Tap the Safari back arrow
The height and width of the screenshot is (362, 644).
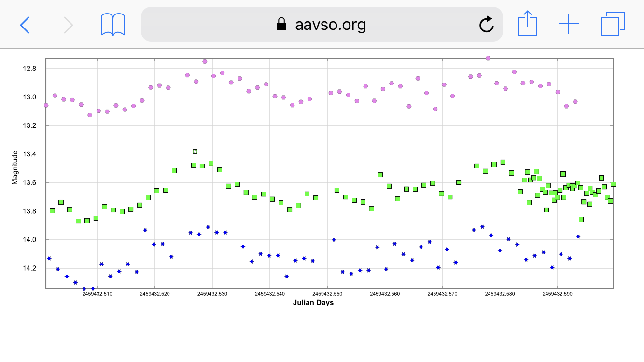pos(25,24)
